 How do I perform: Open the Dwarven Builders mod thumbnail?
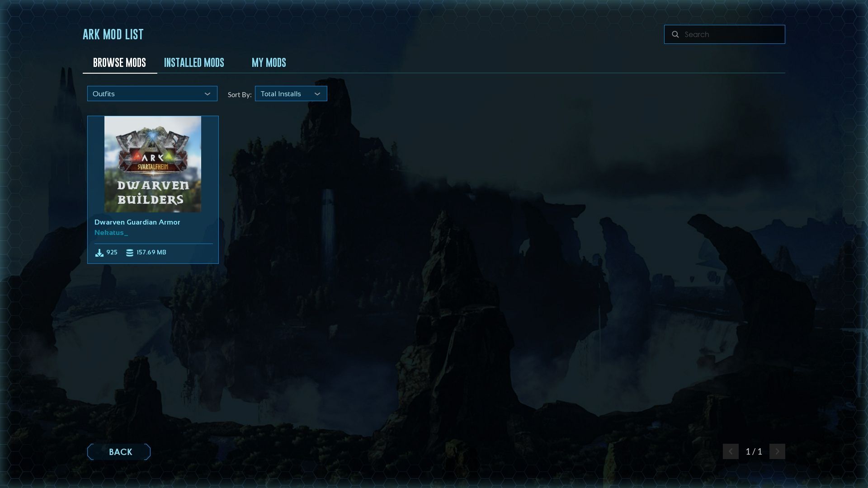tap(153, 164)
